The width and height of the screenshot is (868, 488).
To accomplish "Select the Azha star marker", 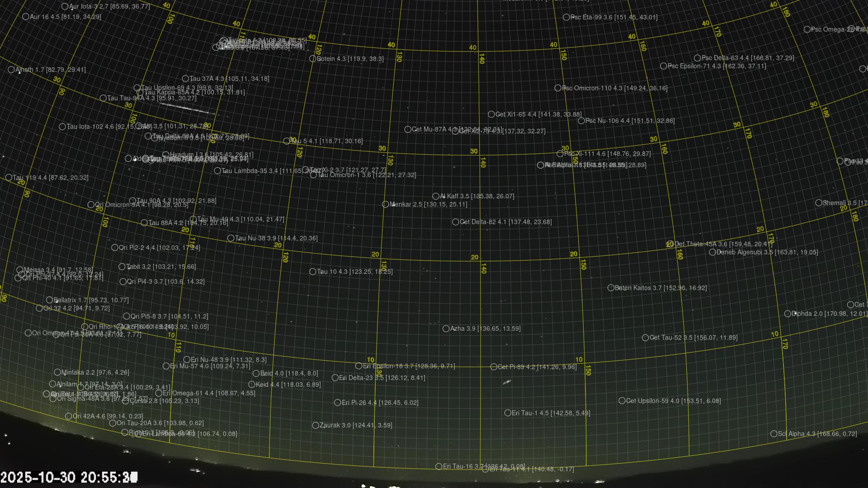I will [446, 328].
